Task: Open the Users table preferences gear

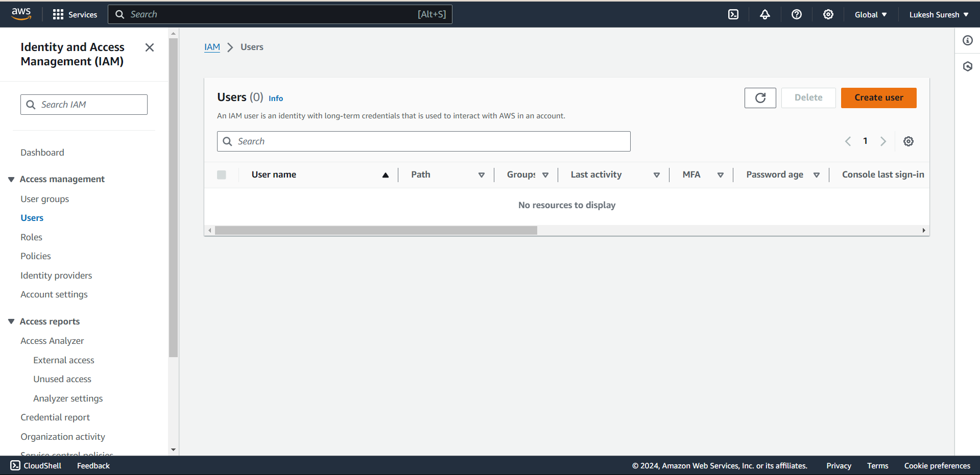Action: 909,141
